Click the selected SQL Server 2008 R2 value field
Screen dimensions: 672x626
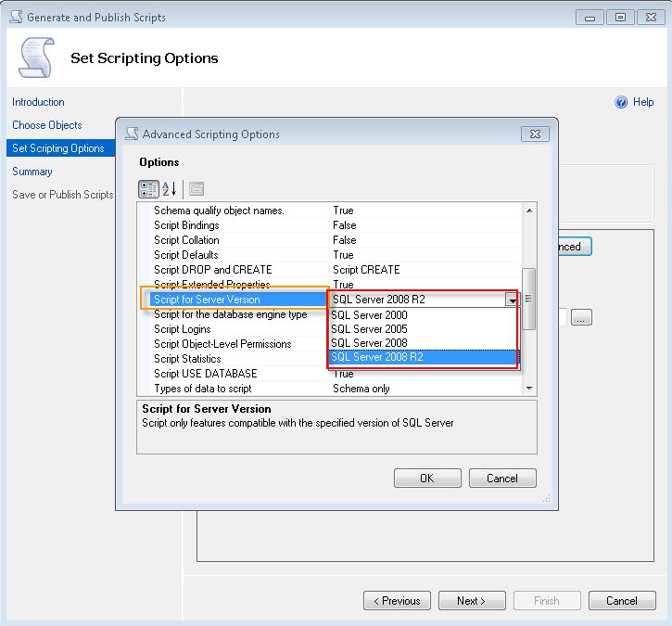[417, 300]
